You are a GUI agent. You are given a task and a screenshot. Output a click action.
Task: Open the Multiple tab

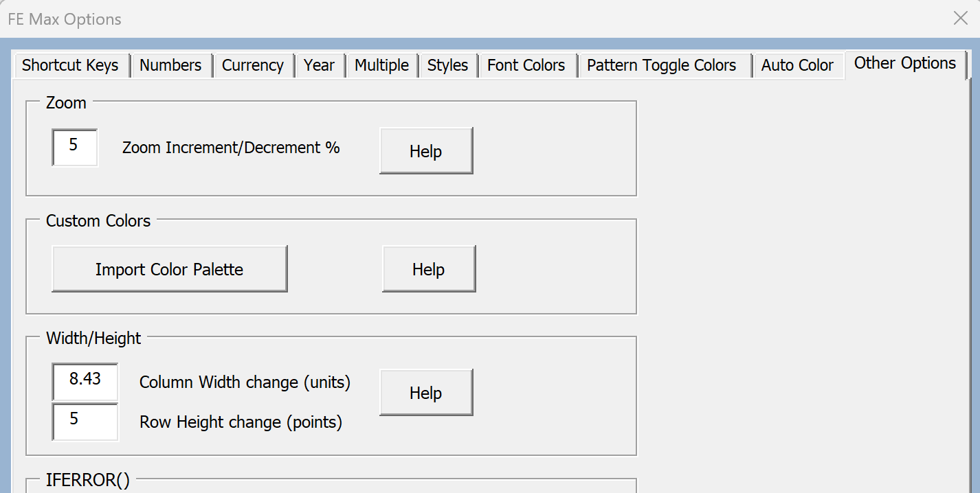point(381,66)
